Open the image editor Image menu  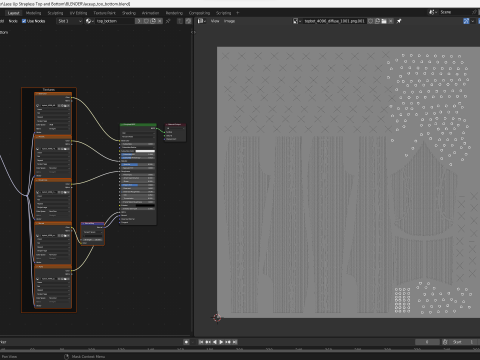[x=229, y=21]
